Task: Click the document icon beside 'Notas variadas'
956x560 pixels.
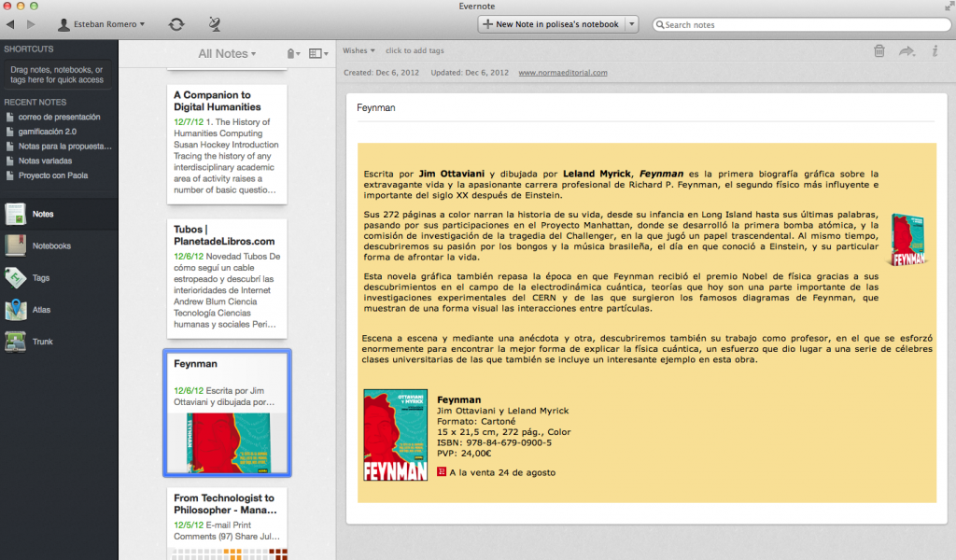Action: tap(9, 161)
